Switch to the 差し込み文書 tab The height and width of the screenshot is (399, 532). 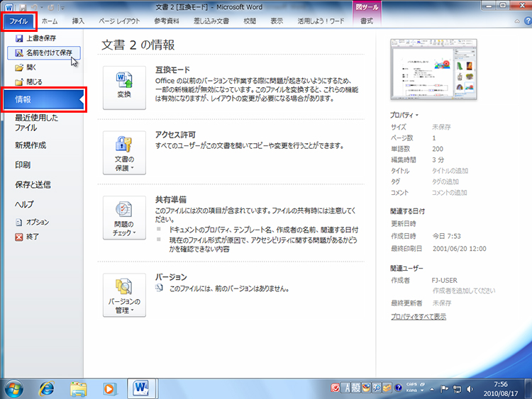pyautogui.click(x=211, y=21)
